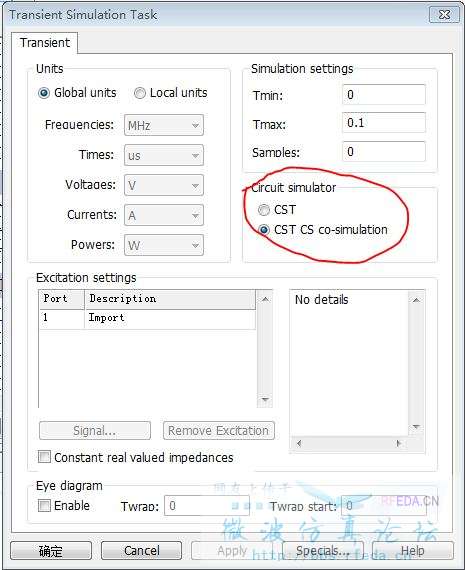Image resolution: width=465 pixels, height=570 pixels.
Task: Open the Frequencies unit dropdown
Action: (x=164, y=125)
